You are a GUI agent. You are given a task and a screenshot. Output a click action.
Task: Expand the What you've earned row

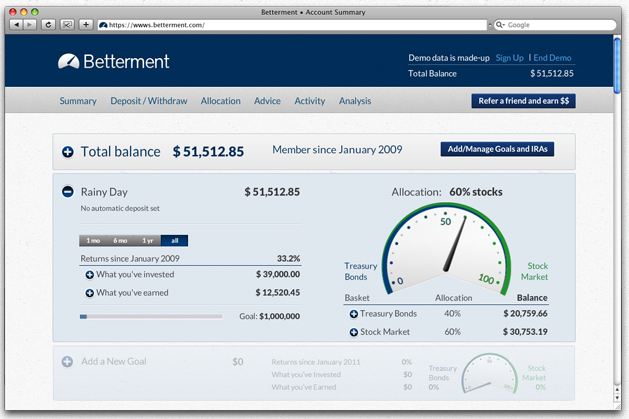(89, 293)
